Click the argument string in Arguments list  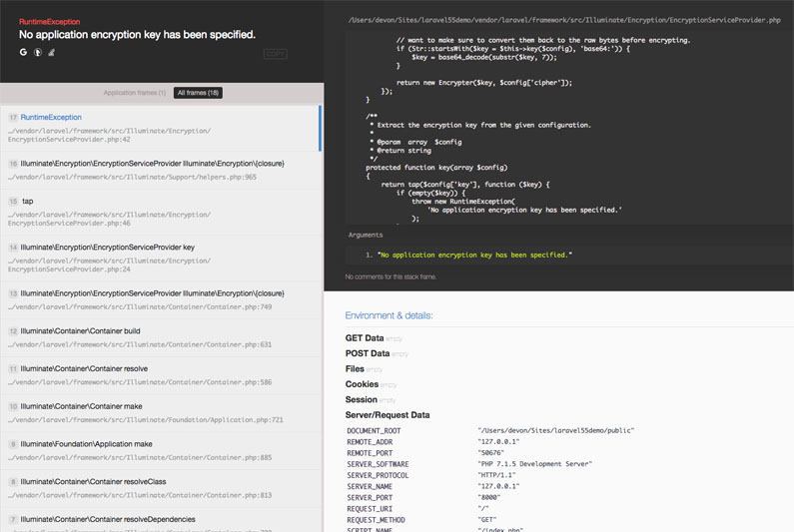[474, 256]
